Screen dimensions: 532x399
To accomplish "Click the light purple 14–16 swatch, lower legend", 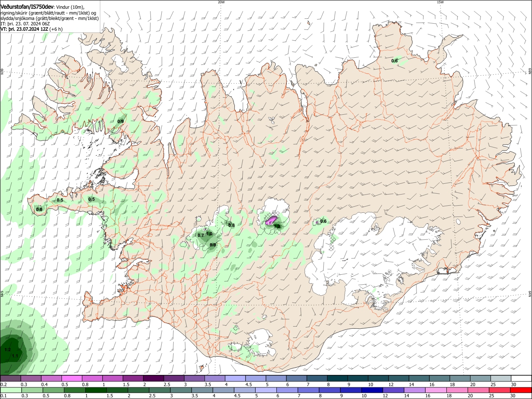I will (415, 390).
